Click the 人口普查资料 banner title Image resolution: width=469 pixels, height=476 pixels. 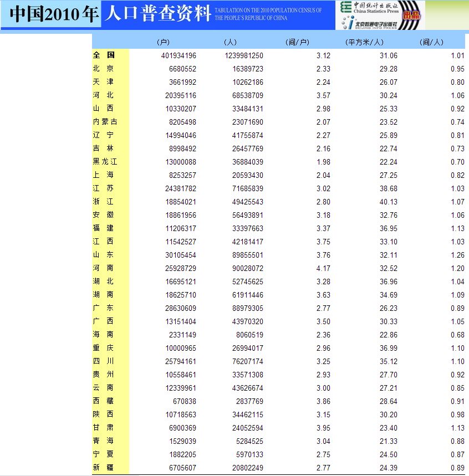coord(157,13)
